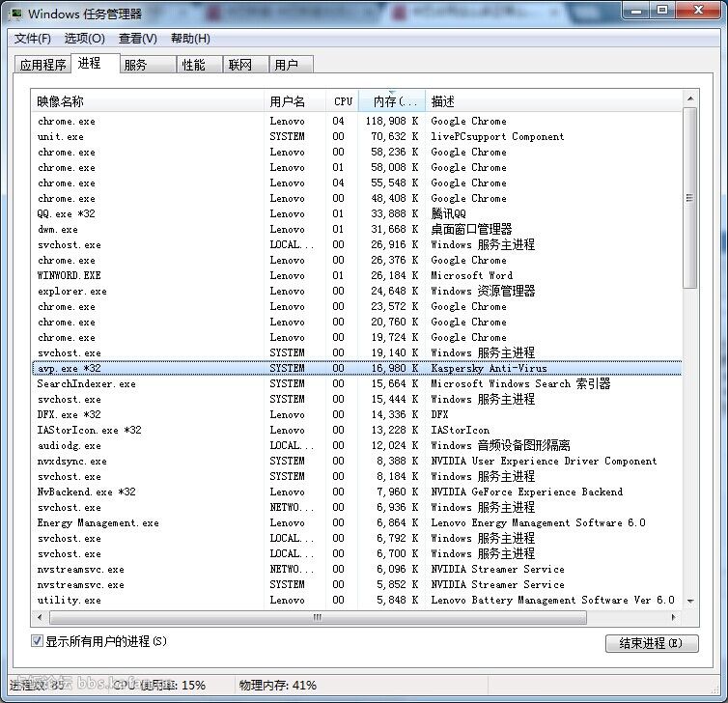Select the avp.exe *32 Kaspersky process
The width and height of the screenshot is (728, 703).
coord(356,368)
